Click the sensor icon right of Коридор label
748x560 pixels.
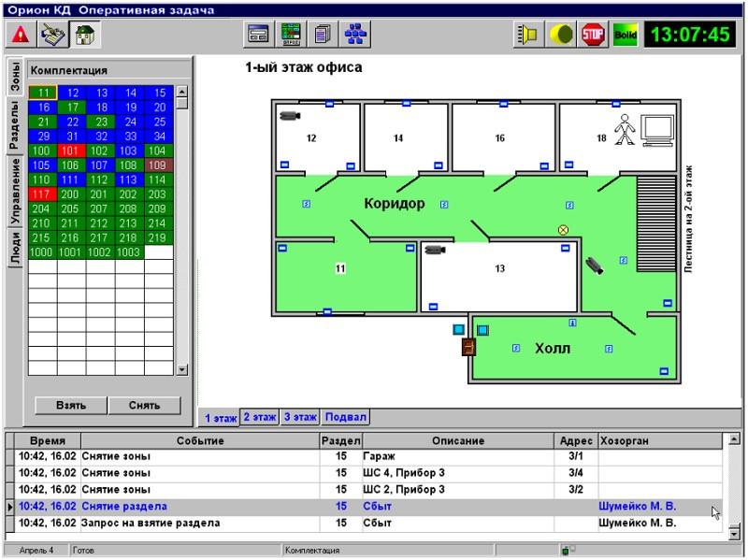click(444, 204)
